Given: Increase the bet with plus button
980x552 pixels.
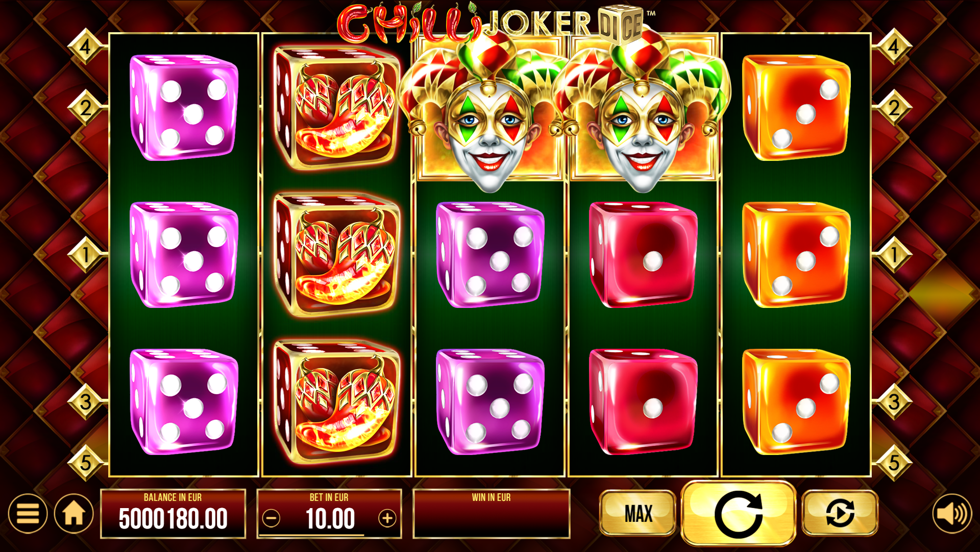Looking at the screenshot, I should (387, 518).
